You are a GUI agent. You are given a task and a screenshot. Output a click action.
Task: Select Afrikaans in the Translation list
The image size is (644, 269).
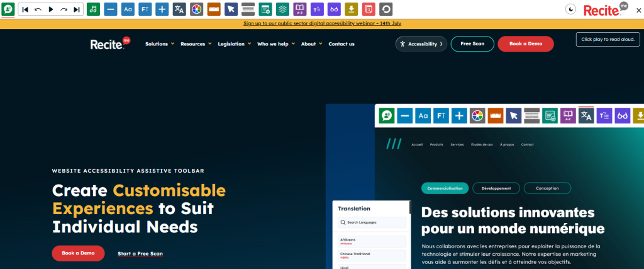pos(372,241)
